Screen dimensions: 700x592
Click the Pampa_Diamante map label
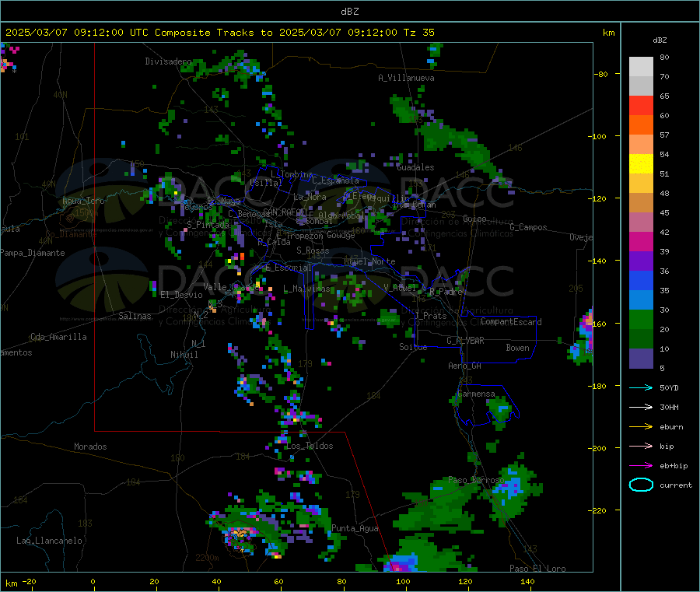33,253
